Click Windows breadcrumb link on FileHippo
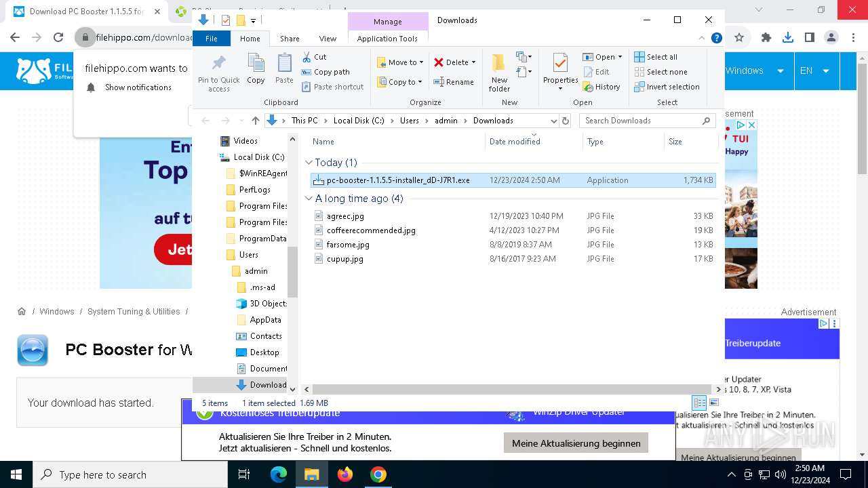The image size is (868, 488). pyautogui.click(x=57, y=312)
